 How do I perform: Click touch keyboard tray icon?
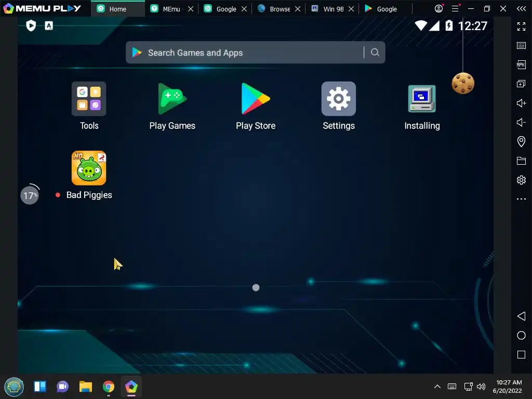point(452,387)
